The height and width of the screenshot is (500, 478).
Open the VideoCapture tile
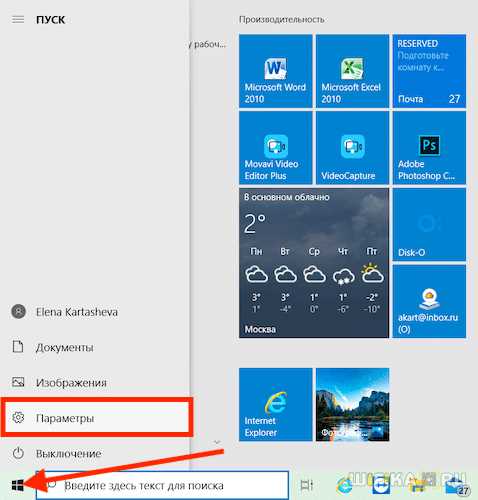352,148
